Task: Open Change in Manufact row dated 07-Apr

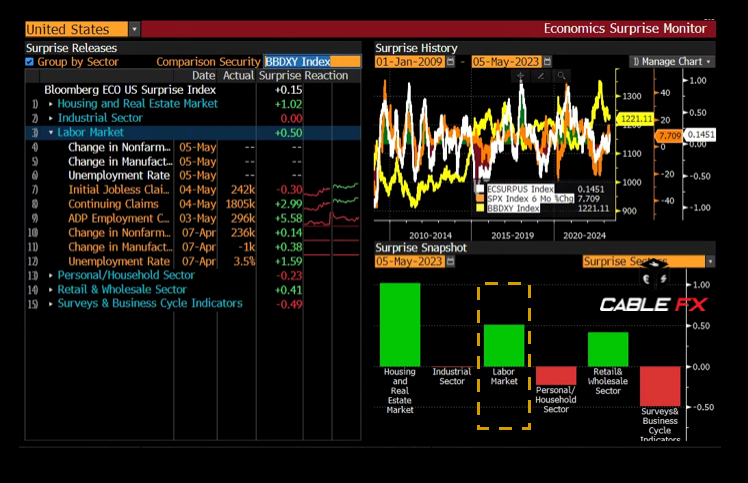Action: (193, 247)
